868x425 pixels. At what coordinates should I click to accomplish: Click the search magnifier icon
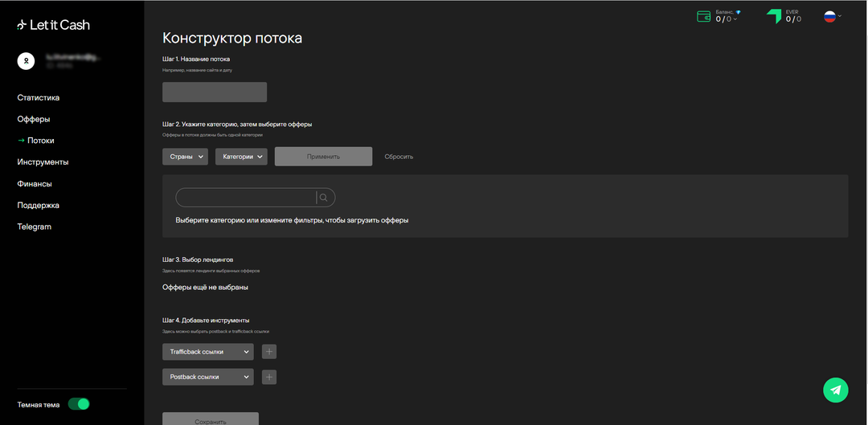pyautogui.click(x=324, y=198)
